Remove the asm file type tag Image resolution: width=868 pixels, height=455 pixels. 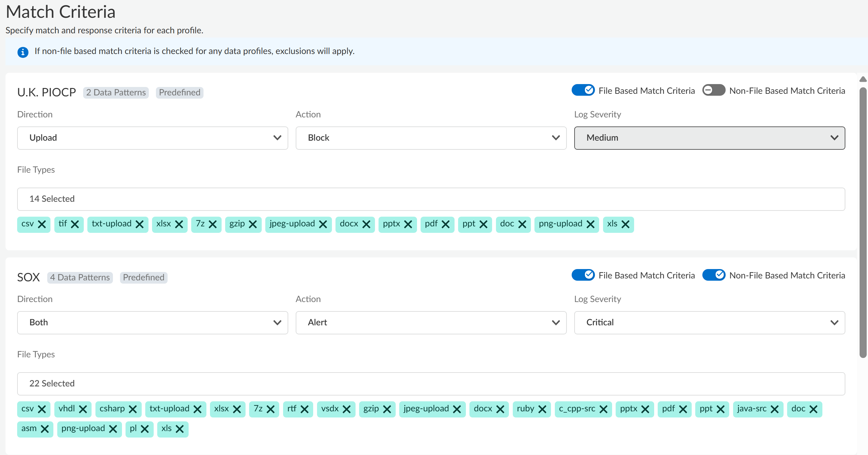(44, 429)
